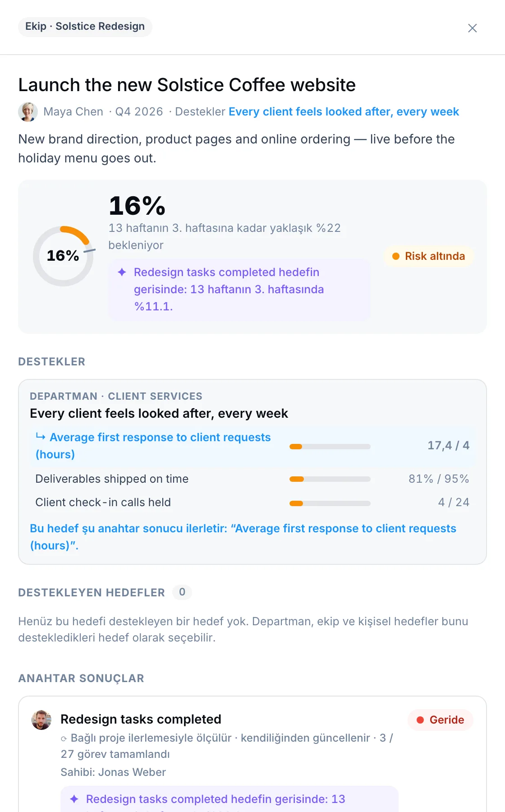Open Average first response to client requests link
Image resolution: width=505 pixels, height=812 pixels.
click(153, 446)
